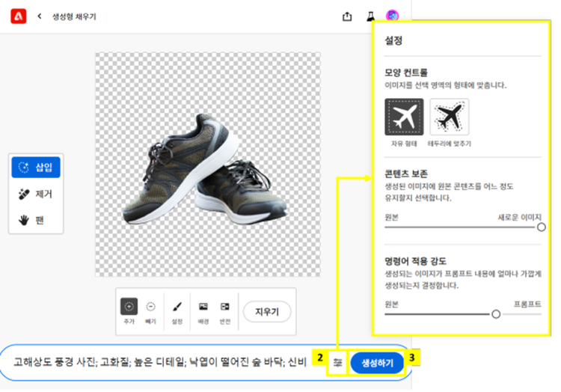Click the 프롬프트 slider end label
Image resolution: width=561 pixels, height=392 pixels.
(x=527, y=304)
